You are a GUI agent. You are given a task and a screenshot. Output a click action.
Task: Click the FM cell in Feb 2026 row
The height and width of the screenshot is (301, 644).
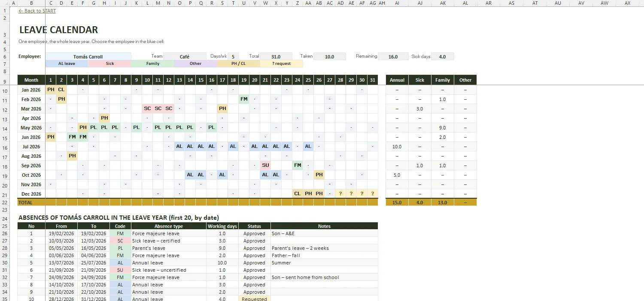(x=244, y=99)
